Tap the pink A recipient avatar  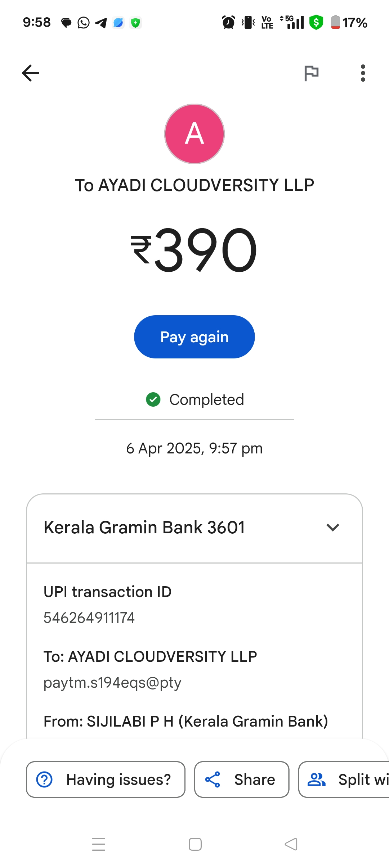pos(194,134)
